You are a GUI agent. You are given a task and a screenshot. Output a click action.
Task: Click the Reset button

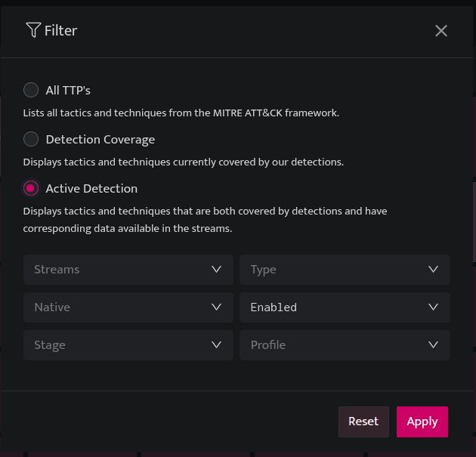[x=363, y=421]
